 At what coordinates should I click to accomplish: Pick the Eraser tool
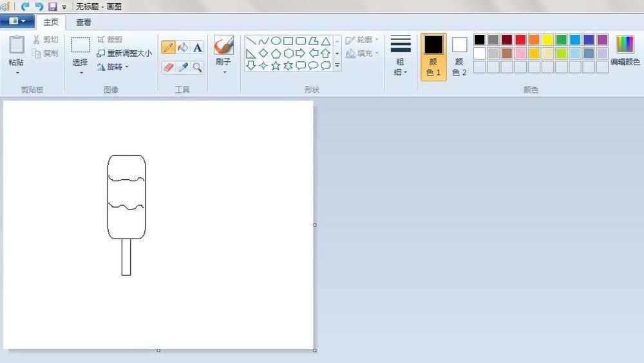point(168,67)
